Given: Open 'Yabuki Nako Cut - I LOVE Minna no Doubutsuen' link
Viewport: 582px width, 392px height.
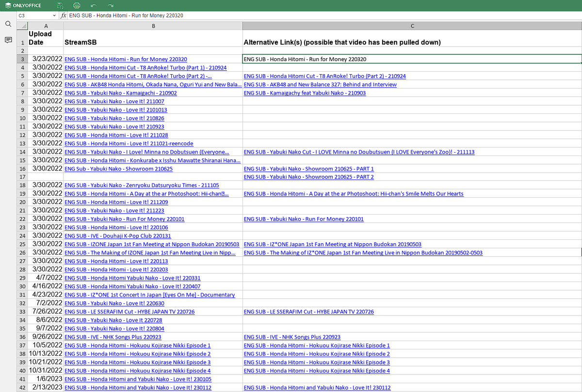Looking at the screenshot, I should pos(359,152).
